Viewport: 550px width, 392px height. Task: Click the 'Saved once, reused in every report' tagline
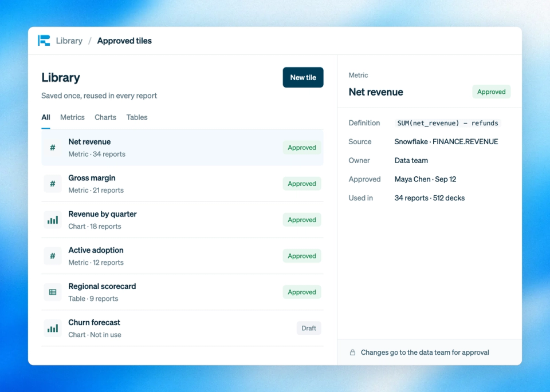99,96
